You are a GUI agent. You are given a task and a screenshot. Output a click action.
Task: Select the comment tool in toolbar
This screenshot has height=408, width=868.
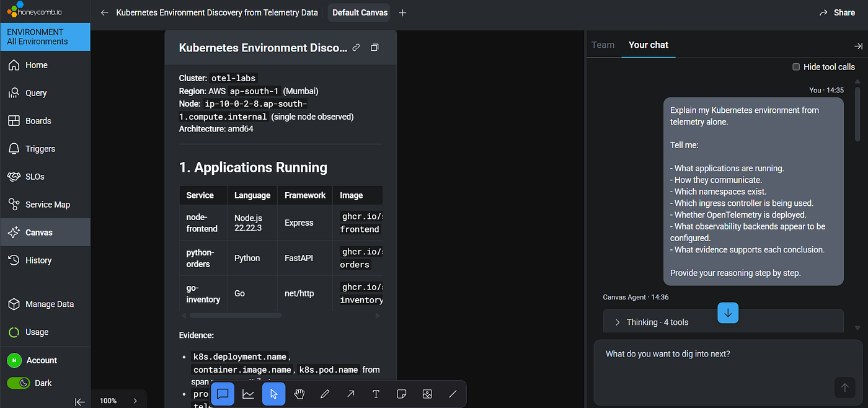223,394
